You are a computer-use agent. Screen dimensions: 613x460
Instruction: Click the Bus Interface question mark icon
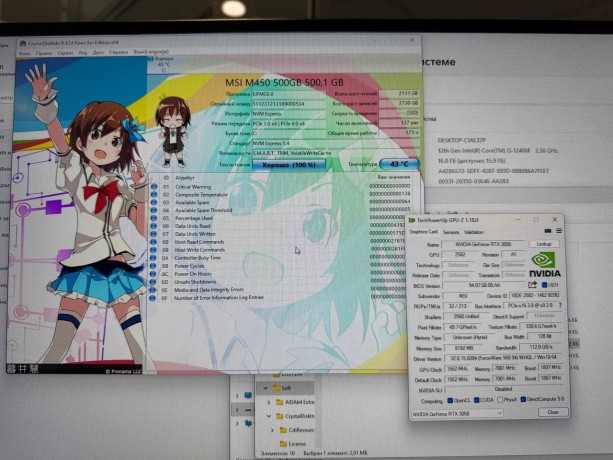click(560, 305)
